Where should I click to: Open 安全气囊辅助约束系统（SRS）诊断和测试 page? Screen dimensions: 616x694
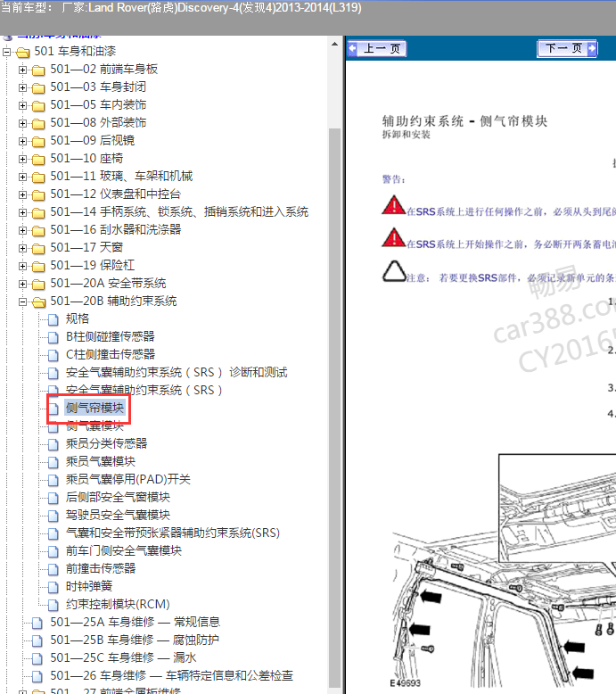[x=177, y=372]
